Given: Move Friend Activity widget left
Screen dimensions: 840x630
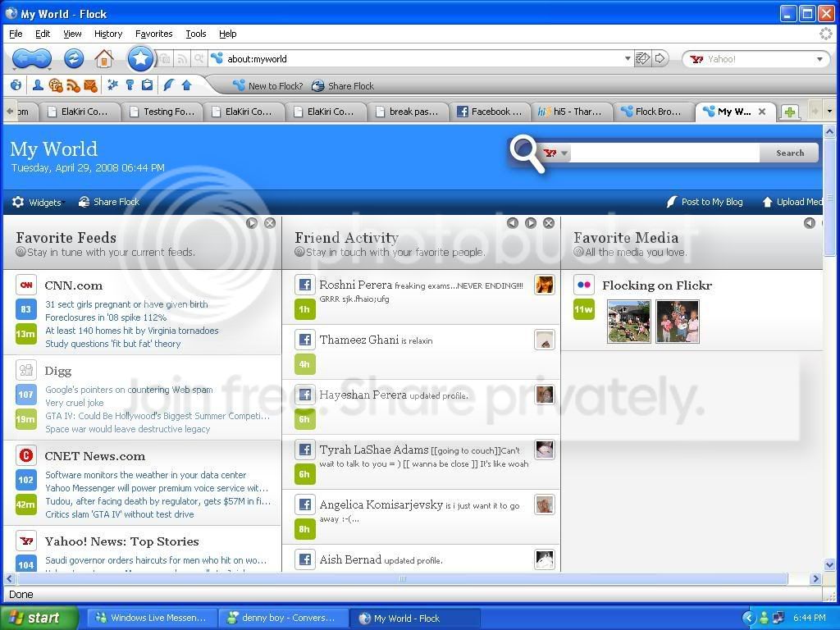Looking at the screenshot, I should click(513, 223).
